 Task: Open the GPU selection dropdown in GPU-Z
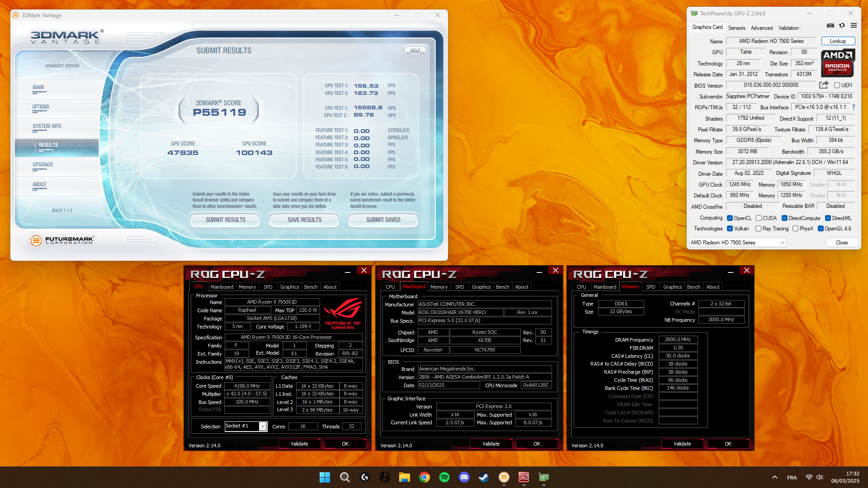tap(737, 243)
